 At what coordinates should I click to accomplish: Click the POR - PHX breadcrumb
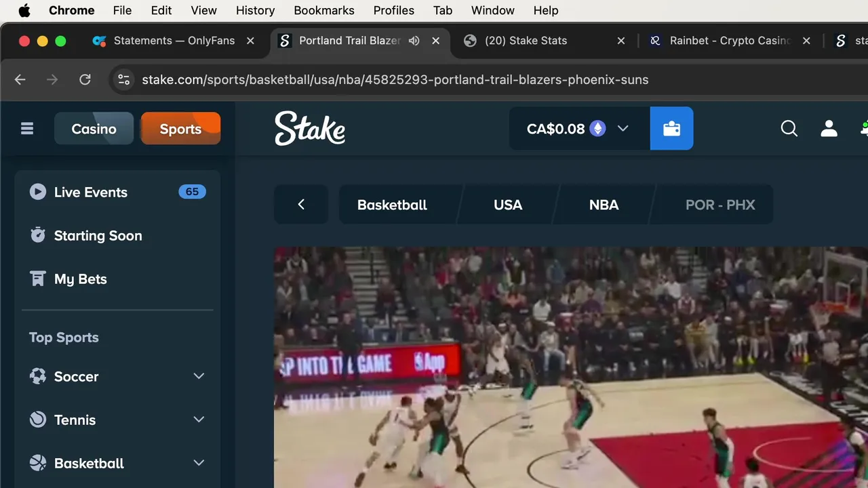pyautogui.click(x=720, y=205)
